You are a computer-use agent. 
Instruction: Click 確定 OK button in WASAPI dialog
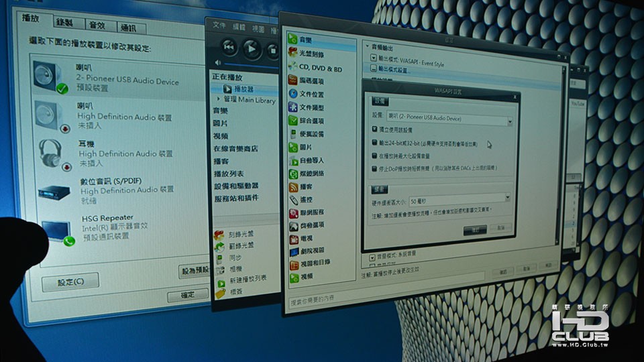(x=475, y=230)
